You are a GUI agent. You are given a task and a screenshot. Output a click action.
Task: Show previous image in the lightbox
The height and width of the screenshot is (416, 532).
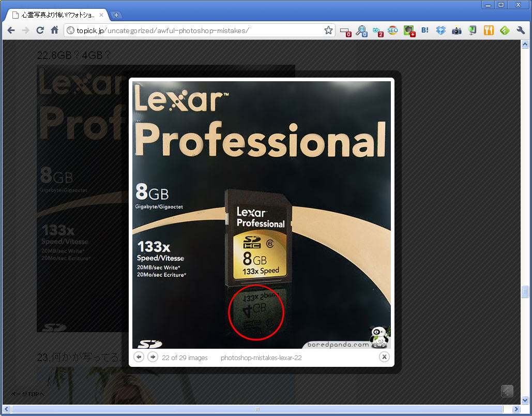[x=139, y=357]
